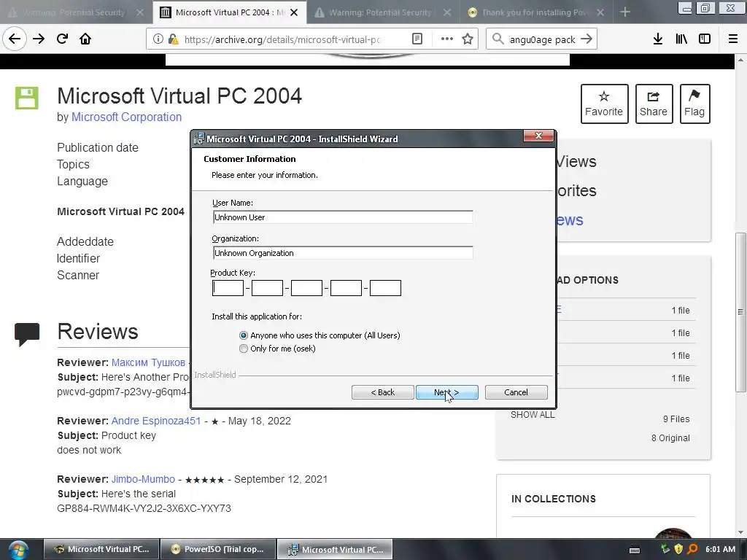The width and height of the screenshot is (747, 560).
Task: Click the fifth Product Key box
Action: point(385,288)
